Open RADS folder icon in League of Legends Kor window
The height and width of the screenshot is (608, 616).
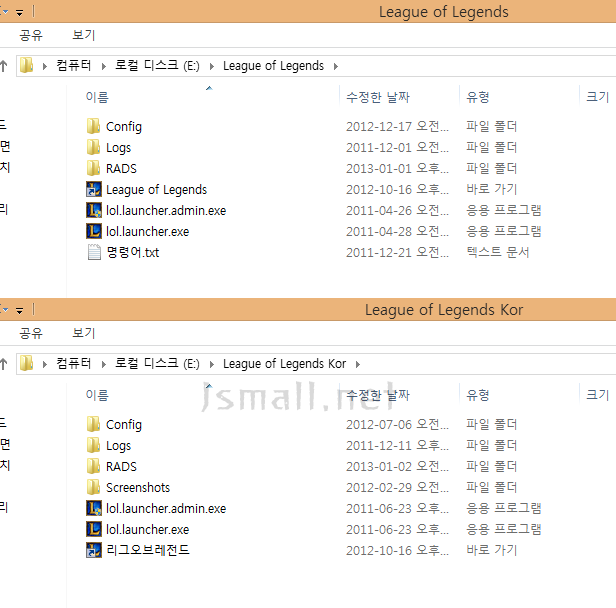click(x=94, y=467)
